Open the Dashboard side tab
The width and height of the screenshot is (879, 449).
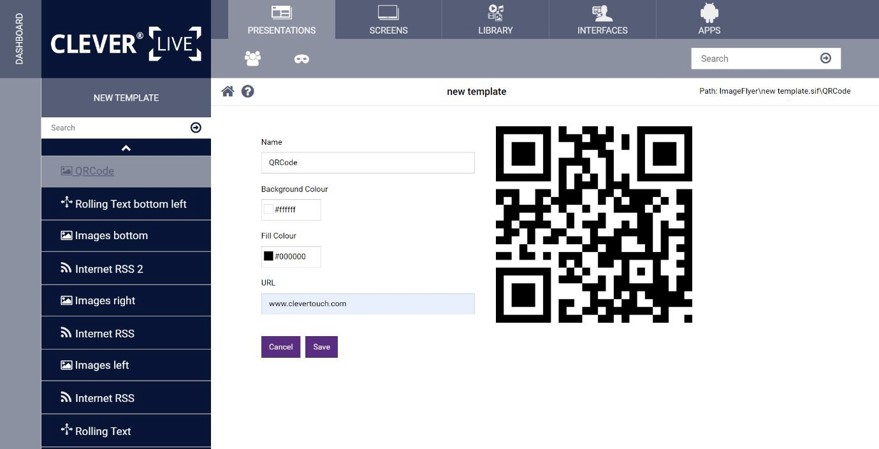20,39
